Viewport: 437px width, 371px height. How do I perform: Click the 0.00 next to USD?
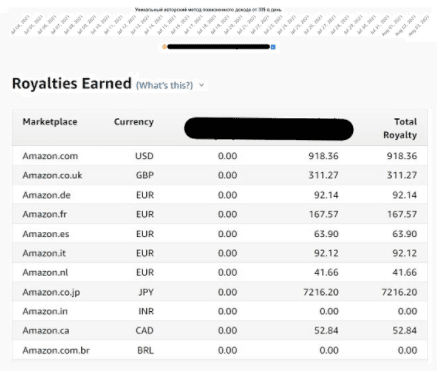click(x=228, y=156)
